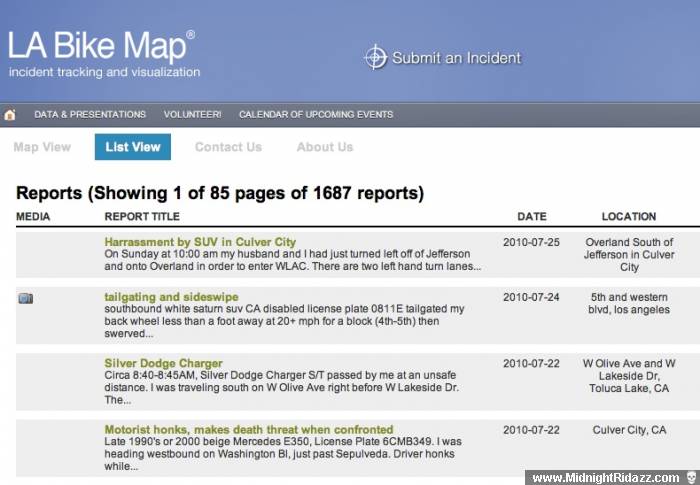Open the tailgating and sideswipe report
The width and height of the screenshot is (700, 485).
171,297
